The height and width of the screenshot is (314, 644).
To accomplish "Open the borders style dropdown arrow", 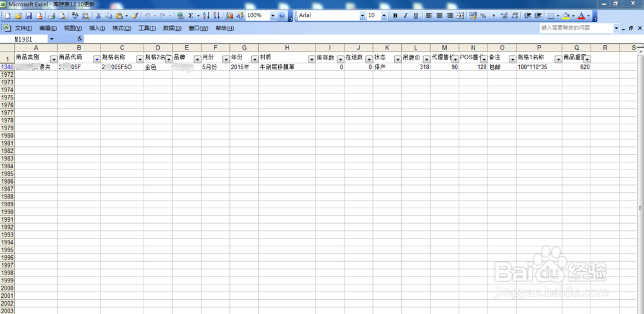I will (x=558, y=15).
